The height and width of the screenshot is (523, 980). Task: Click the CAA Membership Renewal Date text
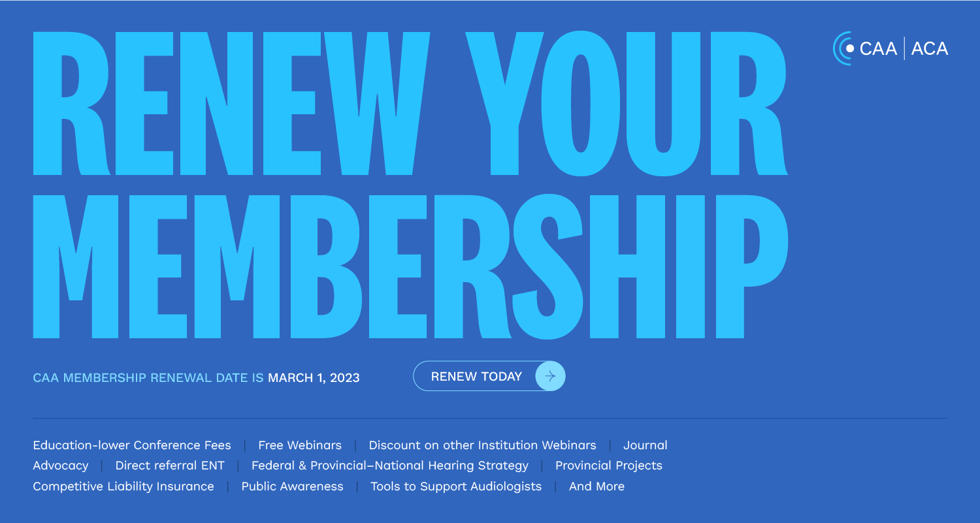click(148, 377)
